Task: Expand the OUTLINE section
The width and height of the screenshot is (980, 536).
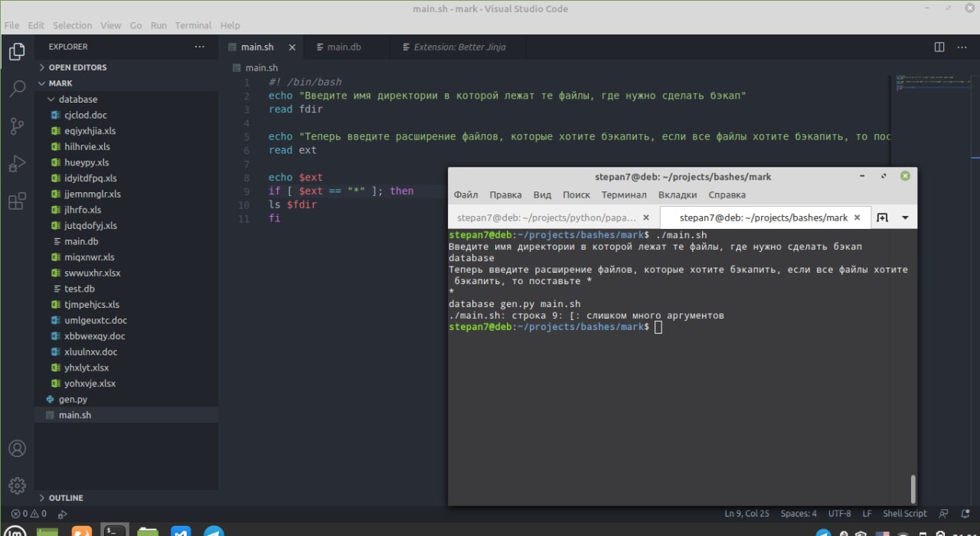Action: pyautogui.click(x=66, y=498)
